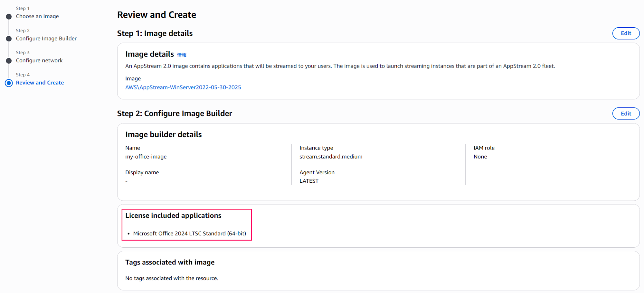Edit Step 1 Image details
Image resolution: width=644 pixels, height=293 pixels.
coord(626,33)
